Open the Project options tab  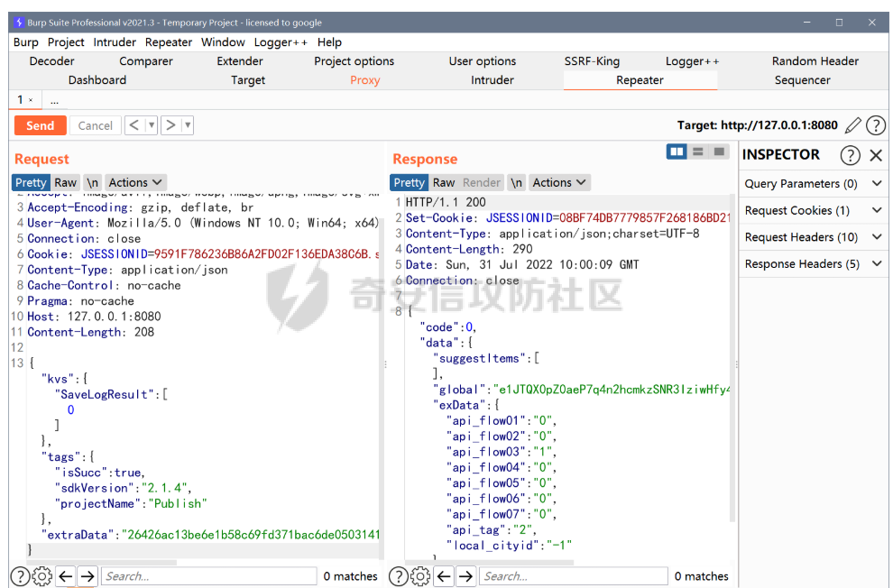pyautogui.click(x=354, y=61)
